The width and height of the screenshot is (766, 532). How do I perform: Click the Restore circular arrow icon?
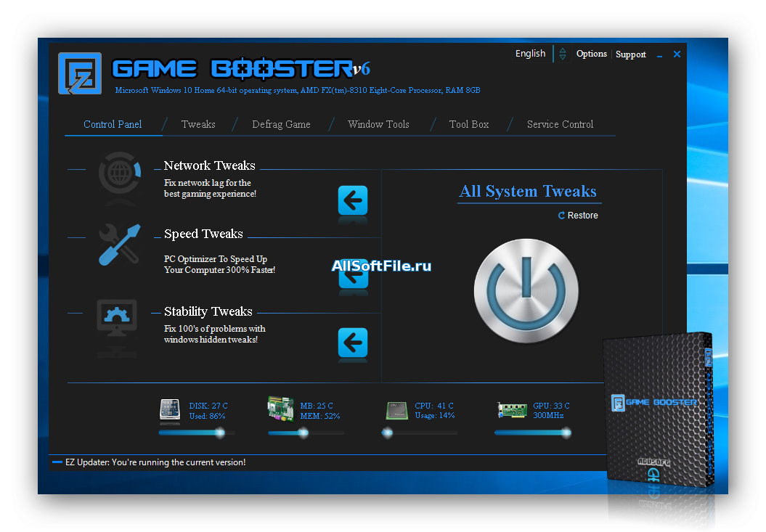tap(562, 216)
